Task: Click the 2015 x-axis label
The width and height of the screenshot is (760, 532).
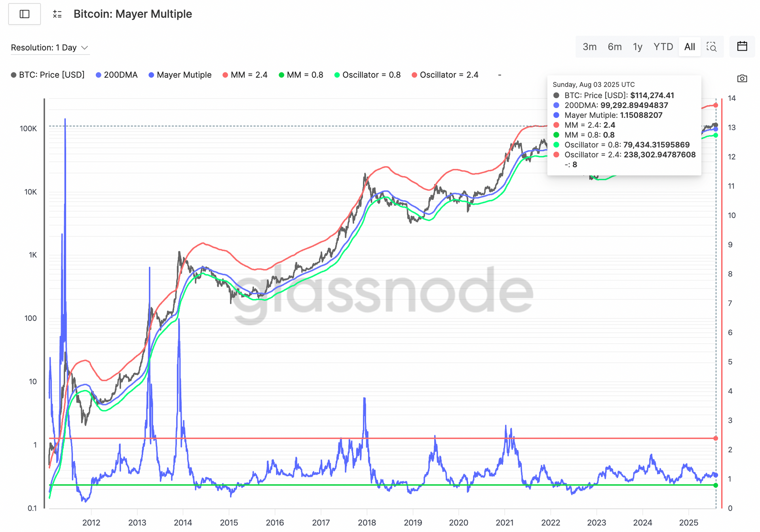Action: click(x=229, y=523)
